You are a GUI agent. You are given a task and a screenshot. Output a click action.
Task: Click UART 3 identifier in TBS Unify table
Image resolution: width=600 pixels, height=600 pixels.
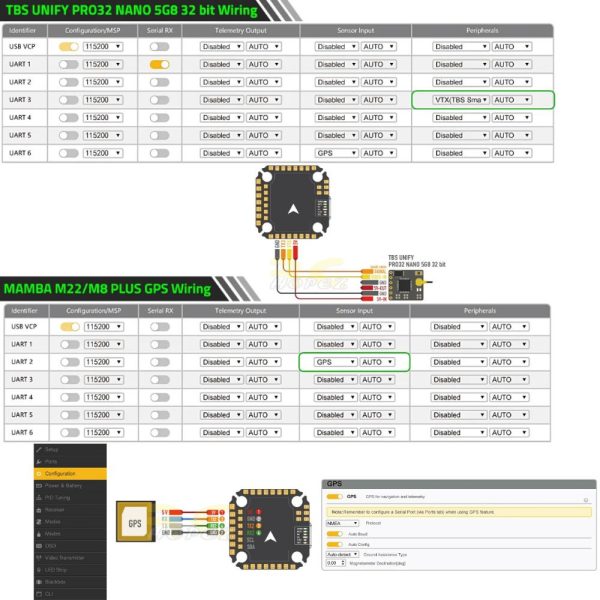click(x=20, y=100)
